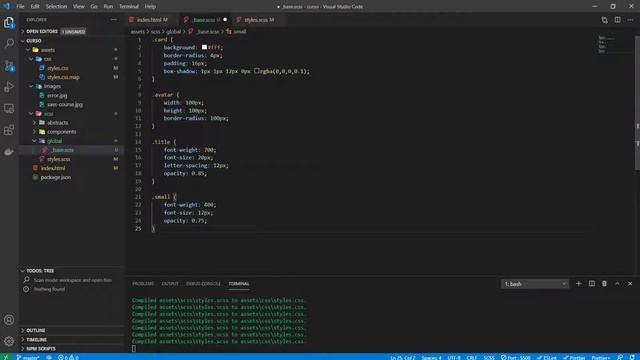This screenshot has width=640, height=360.
Task: Click the ESLint status item
Action: [x=547, y=357]
